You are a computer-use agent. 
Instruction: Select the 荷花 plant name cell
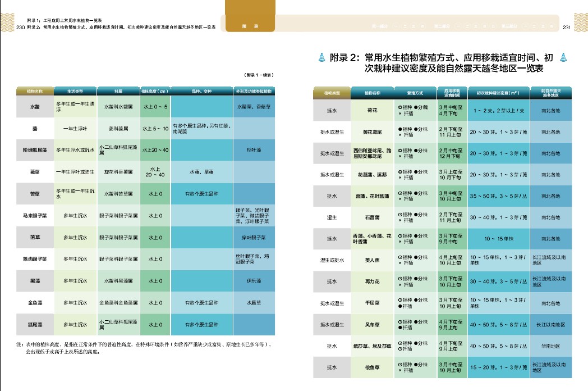372,111
